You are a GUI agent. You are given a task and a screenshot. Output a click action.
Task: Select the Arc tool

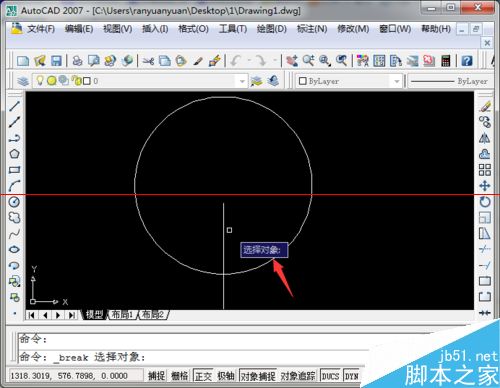14,186
